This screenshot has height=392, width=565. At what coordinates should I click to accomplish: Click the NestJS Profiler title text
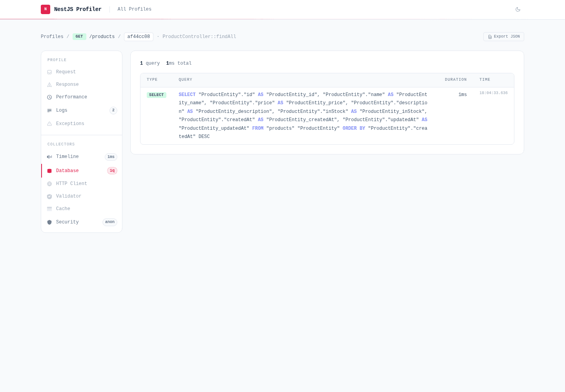click(78, 9)
